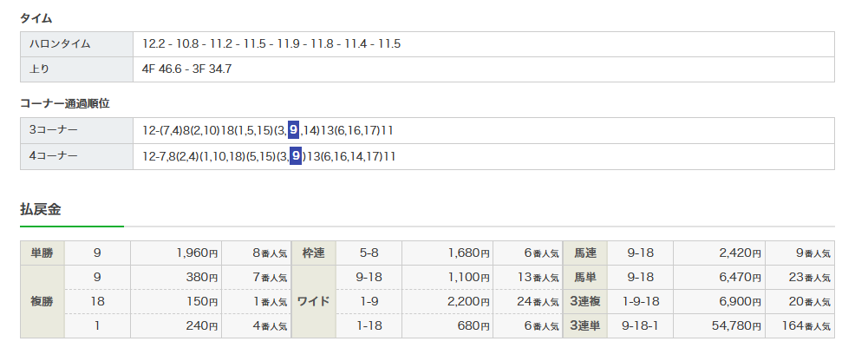The width and height of the screenshot is (868, 348).
Task: Select the 払戻金 section heading
Action: pos(40,209)
